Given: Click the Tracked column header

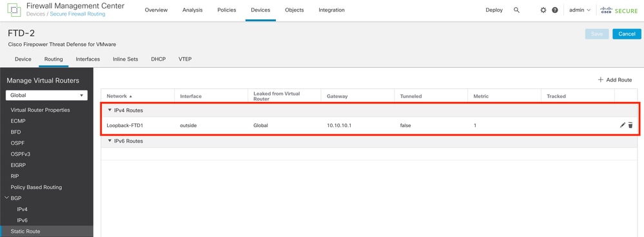Looking at the screenshot, I should pos(556,96).
